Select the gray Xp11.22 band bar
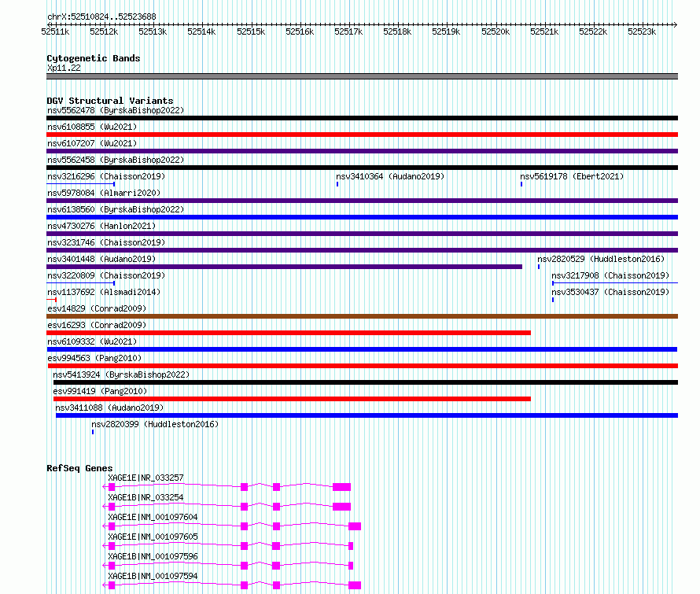700x594 pixels. [362, 76]
